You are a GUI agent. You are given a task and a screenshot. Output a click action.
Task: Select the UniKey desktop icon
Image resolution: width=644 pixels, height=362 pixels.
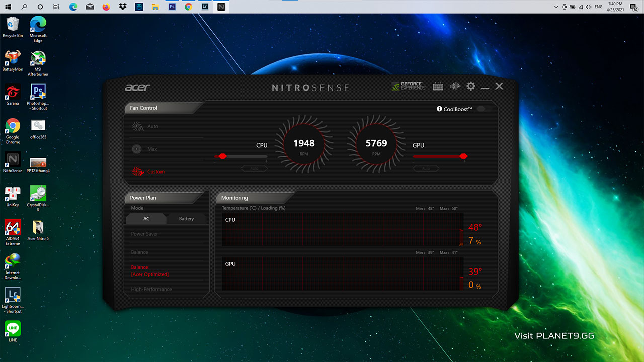coord(13,196)
